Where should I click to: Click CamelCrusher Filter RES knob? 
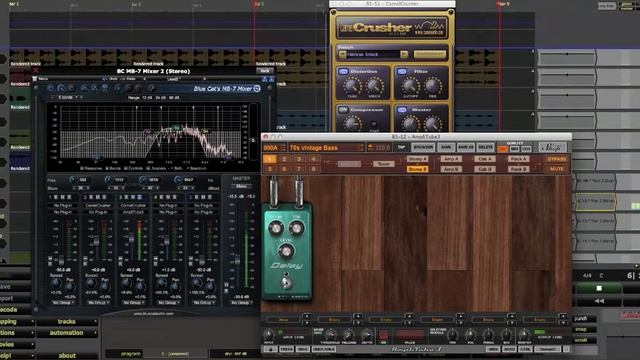[x=432, y=86]
